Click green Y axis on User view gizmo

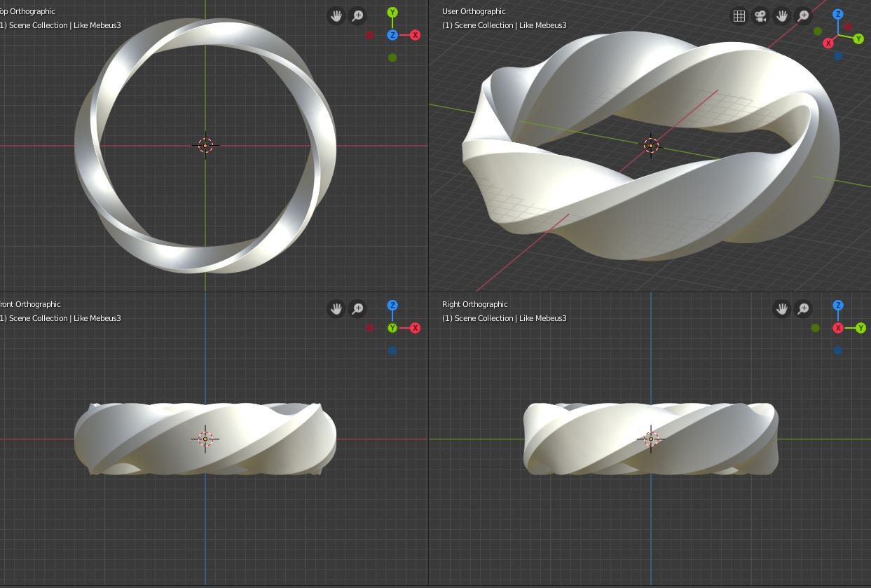click(x=859, y=39)
